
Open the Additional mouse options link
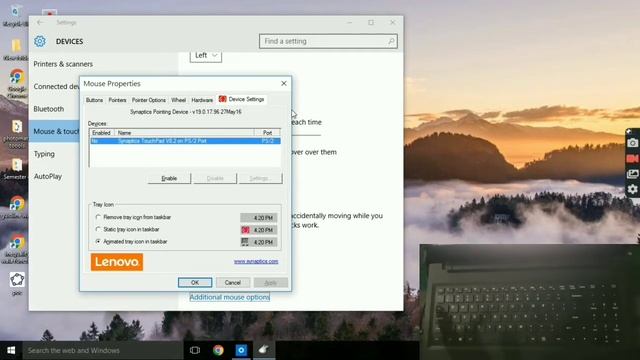[x=229, y=297]
